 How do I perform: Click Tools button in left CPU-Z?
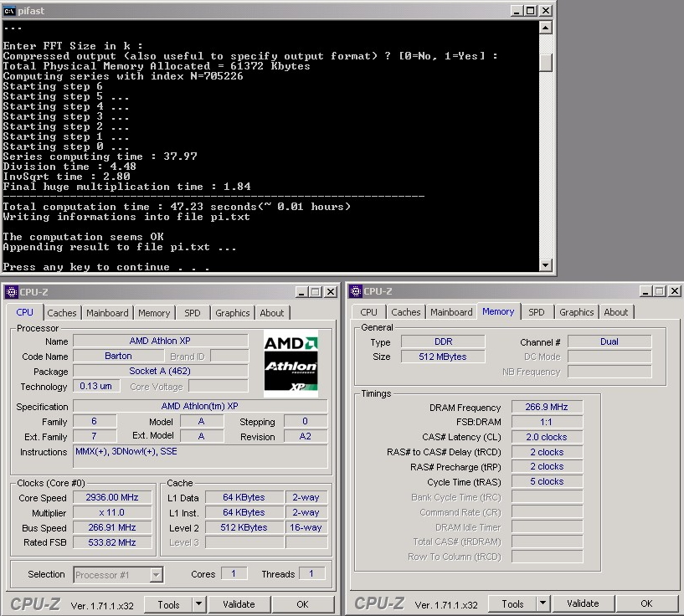click(168, 604)
